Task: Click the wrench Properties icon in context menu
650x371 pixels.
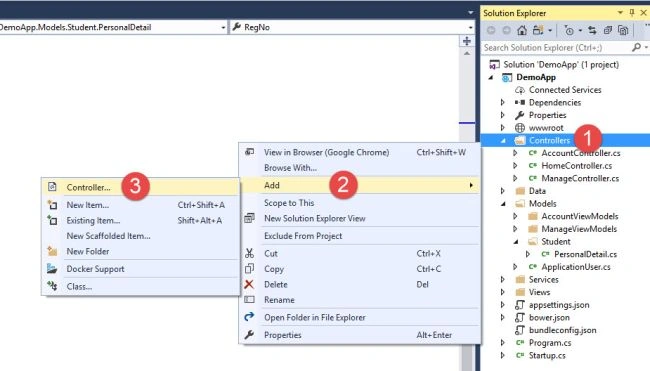Action: [x=249, y=335]
